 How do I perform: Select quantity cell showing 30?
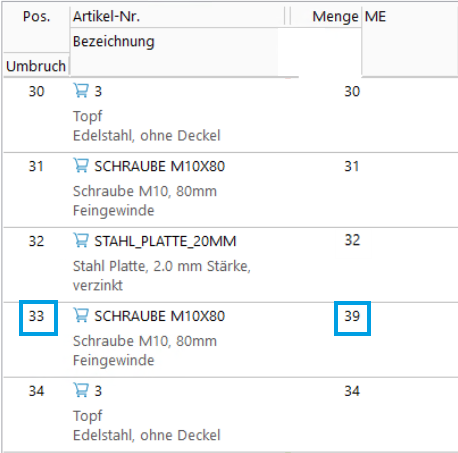point(352,91)
